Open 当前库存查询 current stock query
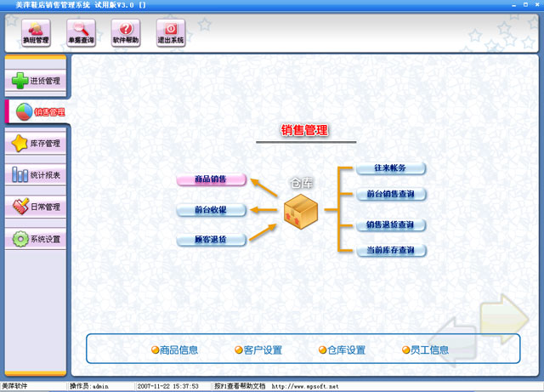 [390, 251]
